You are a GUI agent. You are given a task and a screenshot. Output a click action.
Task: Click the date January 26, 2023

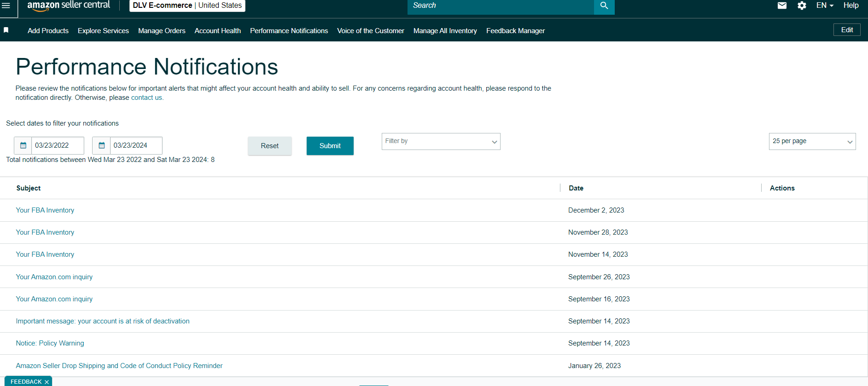click(594, 366)
